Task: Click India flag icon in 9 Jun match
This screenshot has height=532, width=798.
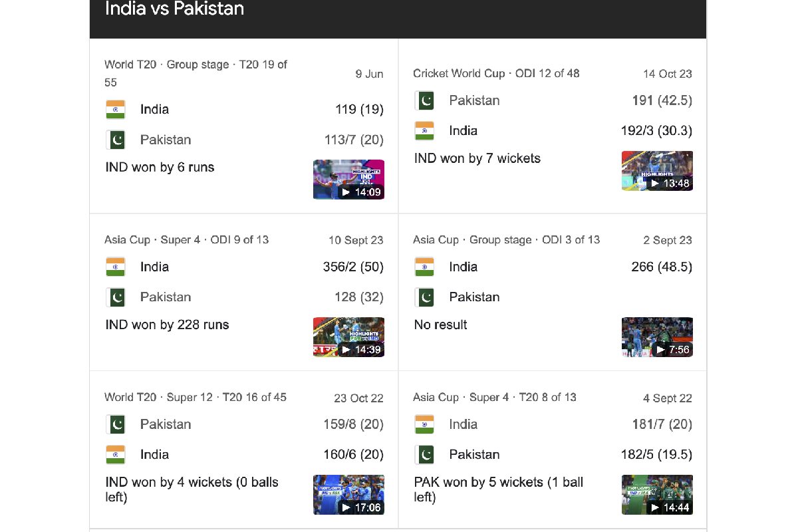Action: [116, 110]
